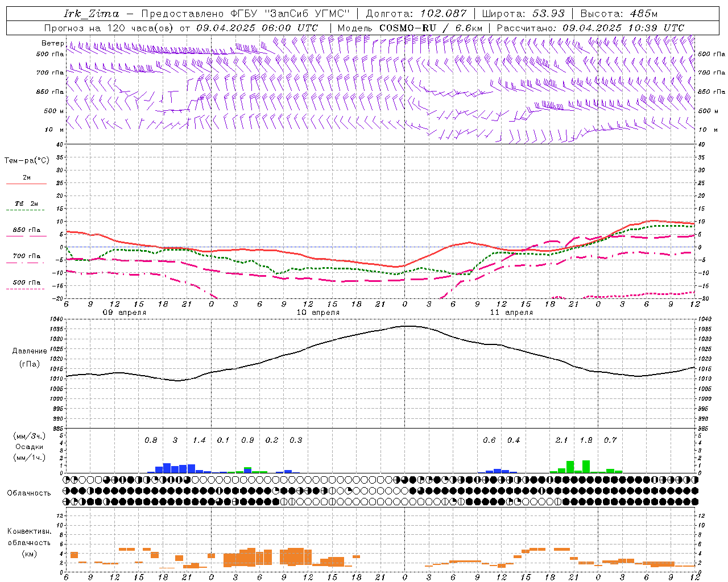The height and width of the screenshot is (582, 728).
Task: Click the "0.9" three-hour precipitation value
Action: (247, 440)
